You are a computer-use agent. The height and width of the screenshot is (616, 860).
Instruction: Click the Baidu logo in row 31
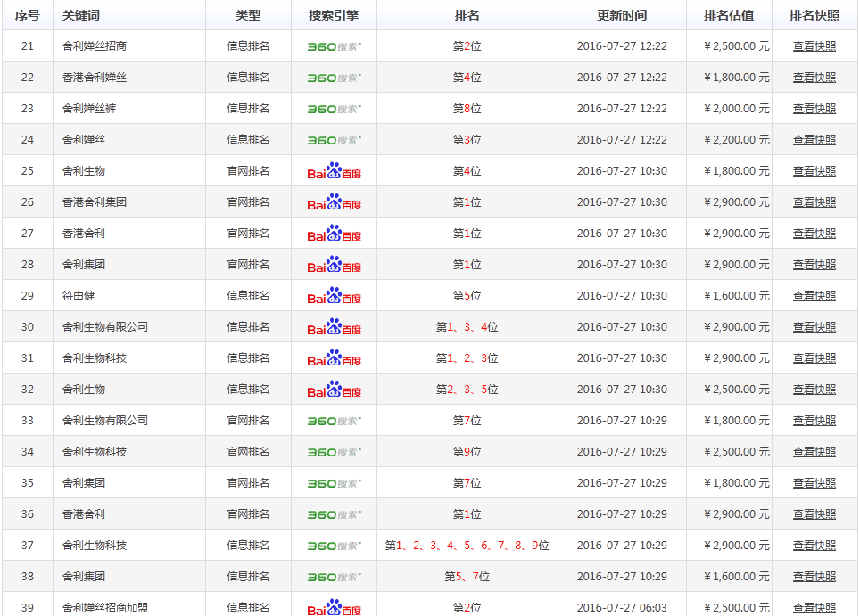coord(334,358)
